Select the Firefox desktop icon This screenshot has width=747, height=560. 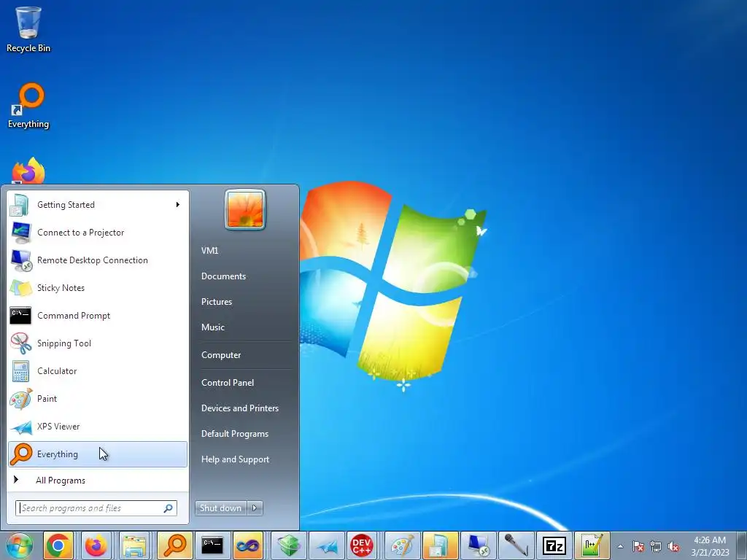click(x=28, y=171)
